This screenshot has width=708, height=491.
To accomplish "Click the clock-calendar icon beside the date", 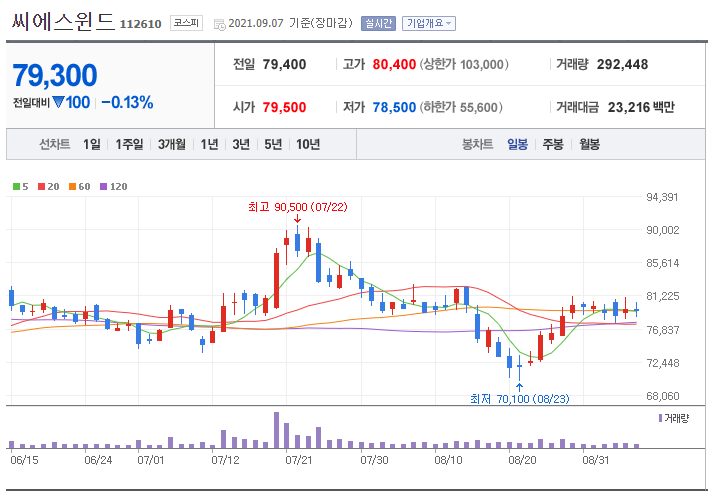I will click(219, 24).
